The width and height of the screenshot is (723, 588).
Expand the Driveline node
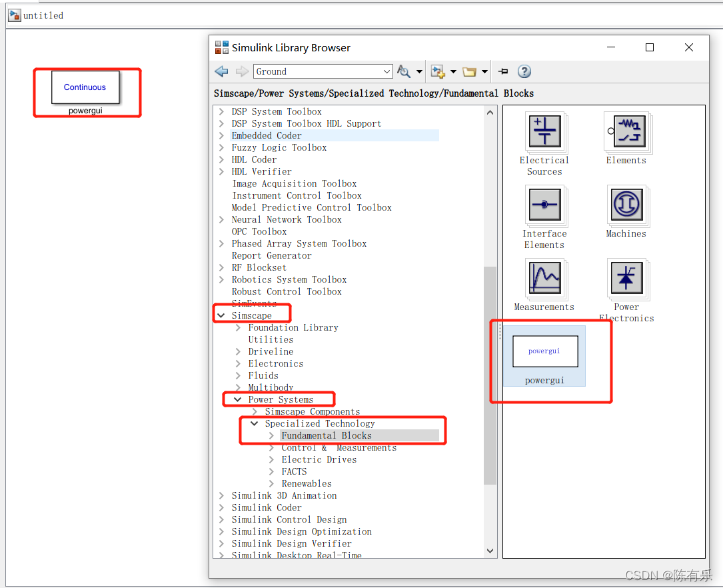pyautogui.click(x=238, y=351)
